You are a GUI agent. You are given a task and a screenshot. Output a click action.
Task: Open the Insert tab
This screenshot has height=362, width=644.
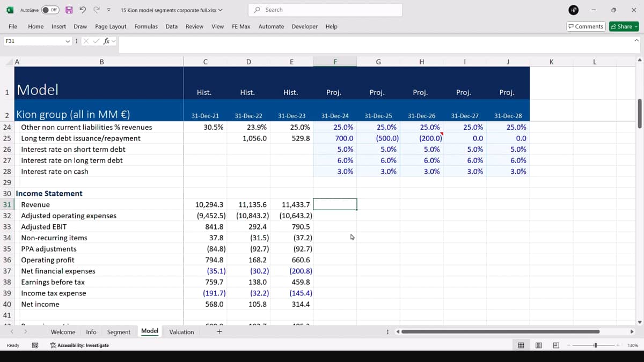[59, 26]
